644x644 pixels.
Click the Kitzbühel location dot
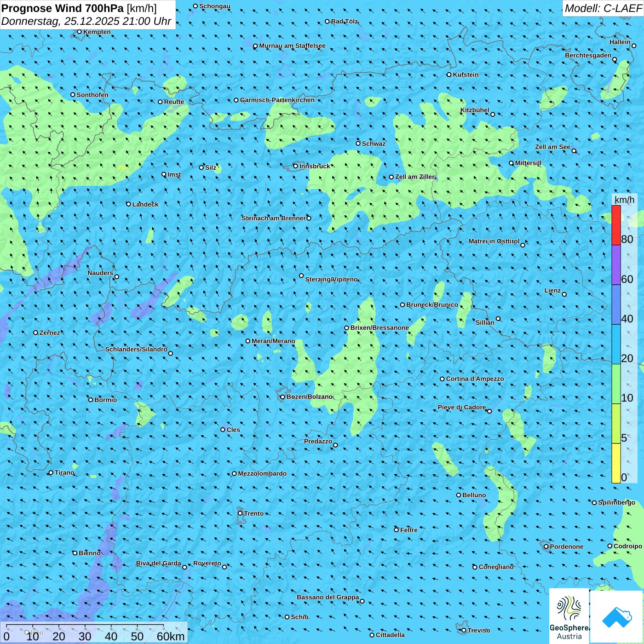pyautogui.click(x=493, y=115)
